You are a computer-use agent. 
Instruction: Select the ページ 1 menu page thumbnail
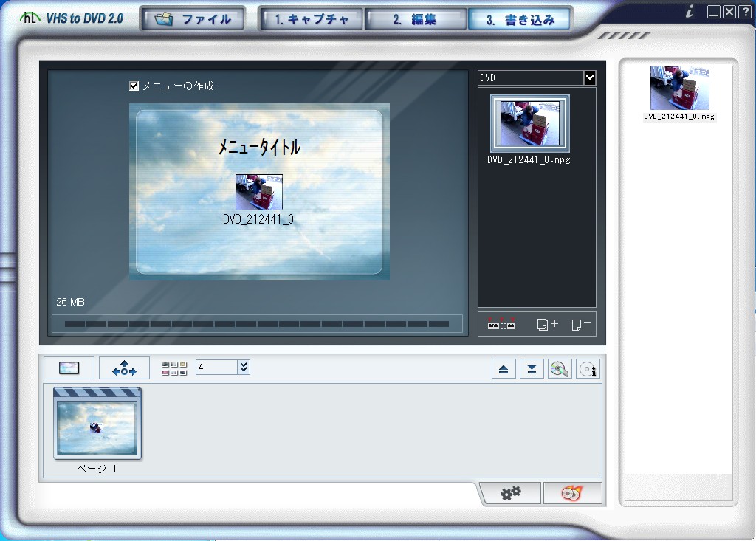[97, 424]
